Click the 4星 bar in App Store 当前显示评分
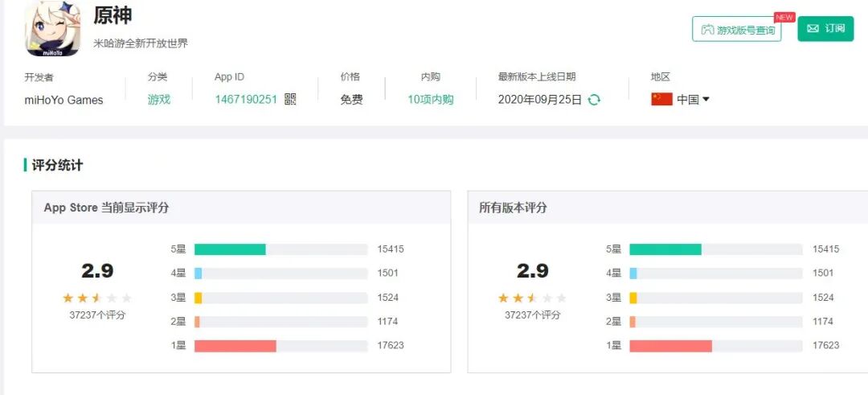 (x=280, y=273)
